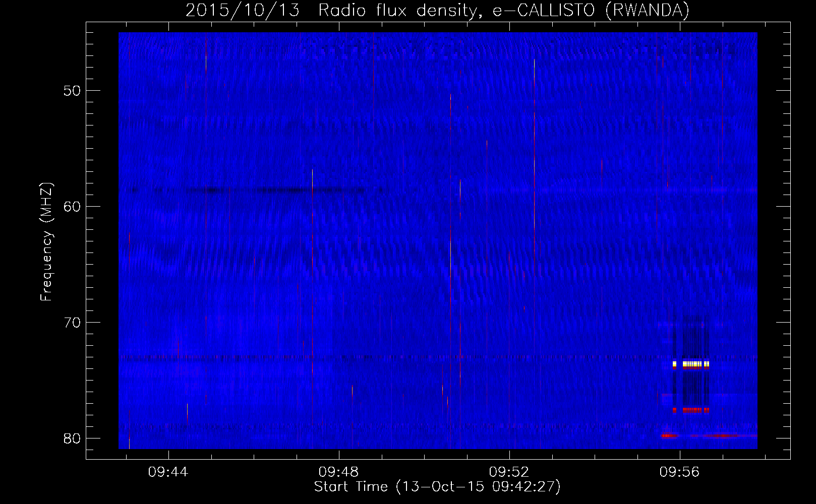The image size is (816, 504).
Task: Click the left 80 frequency tick label
Action: pos(72,438)
